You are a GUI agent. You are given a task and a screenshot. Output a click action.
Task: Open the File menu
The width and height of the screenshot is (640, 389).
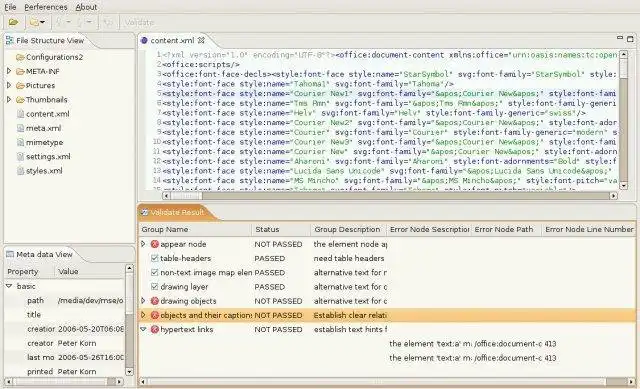coord(10,7)
